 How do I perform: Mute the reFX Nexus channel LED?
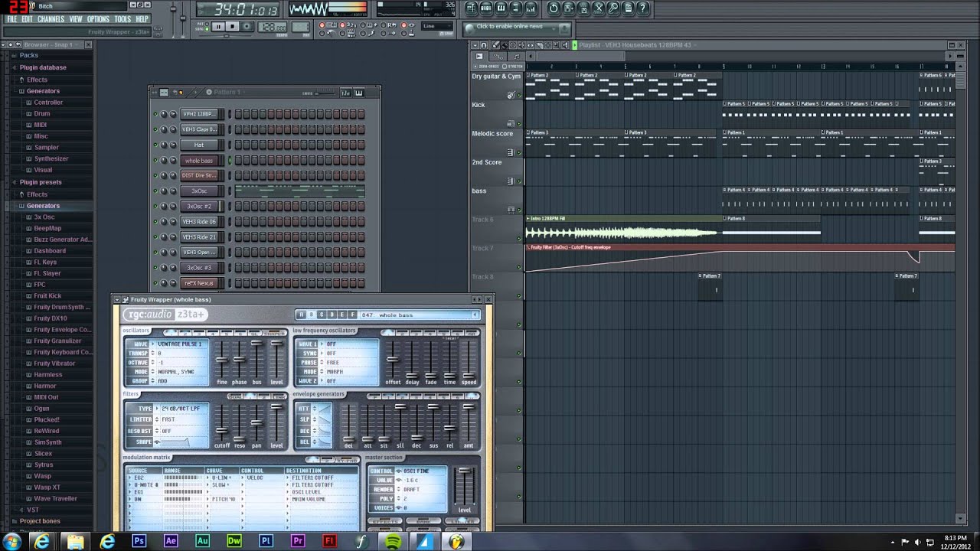[x=155, y=283]
